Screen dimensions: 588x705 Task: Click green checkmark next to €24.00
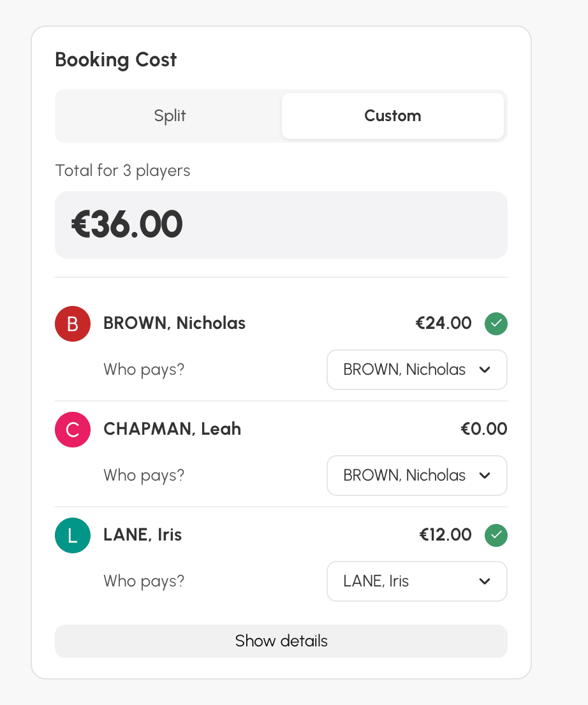[496, 324]
